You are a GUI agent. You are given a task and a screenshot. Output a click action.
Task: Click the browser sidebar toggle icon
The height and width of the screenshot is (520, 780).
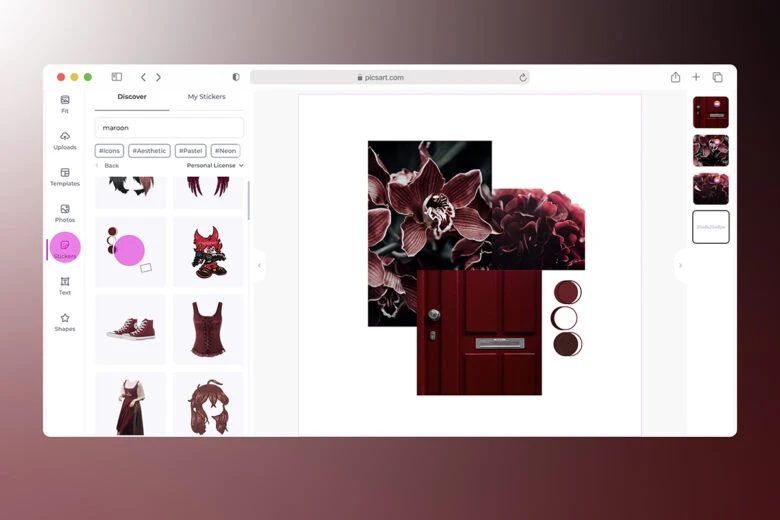[x=116, y=77]
